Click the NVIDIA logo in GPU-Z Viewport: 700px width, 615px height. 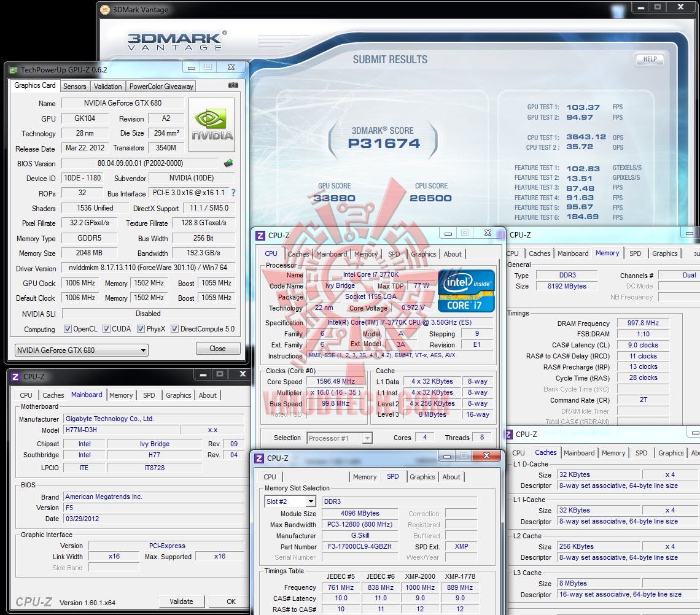click(212, 125)
